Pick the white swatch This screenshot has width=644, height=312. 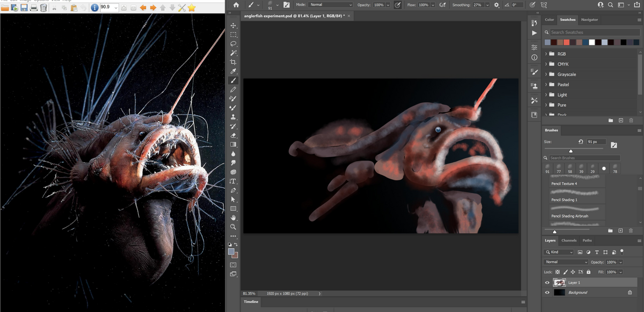tap(592, 42)
